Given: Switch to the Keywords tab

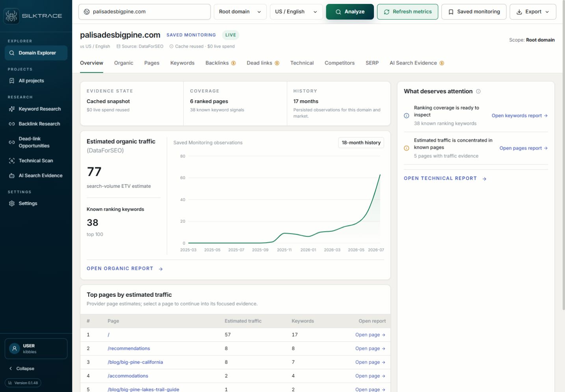Looking at the screenshot, I should pyautogui.click(x=182, y=63).
